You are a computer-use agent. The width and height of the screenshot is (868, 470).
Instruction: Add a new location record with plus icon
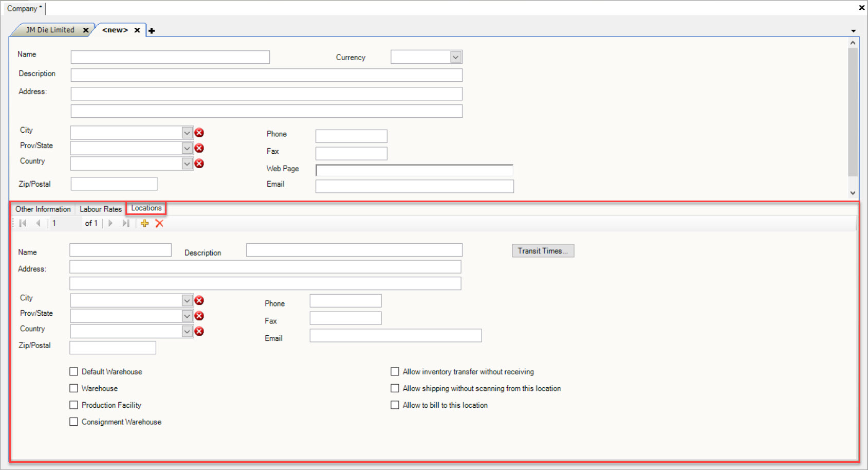pos(144,223)
